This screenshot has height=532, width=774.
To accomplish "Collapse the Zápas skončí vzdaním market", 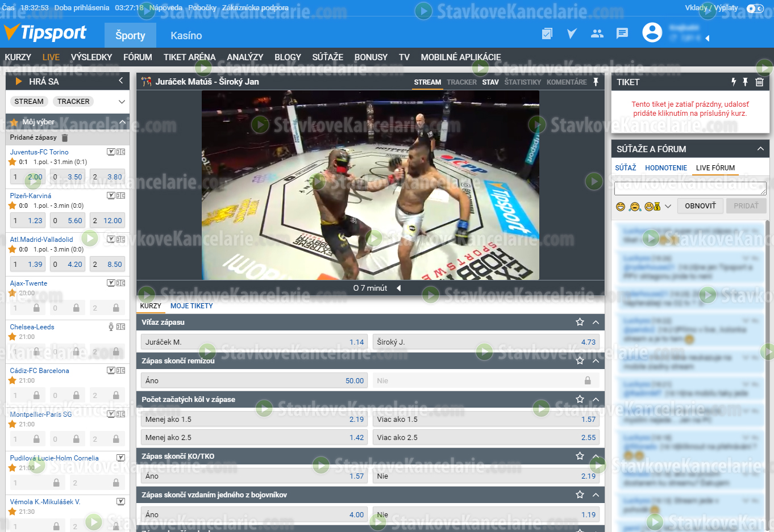I will click(x=596, y=495).
